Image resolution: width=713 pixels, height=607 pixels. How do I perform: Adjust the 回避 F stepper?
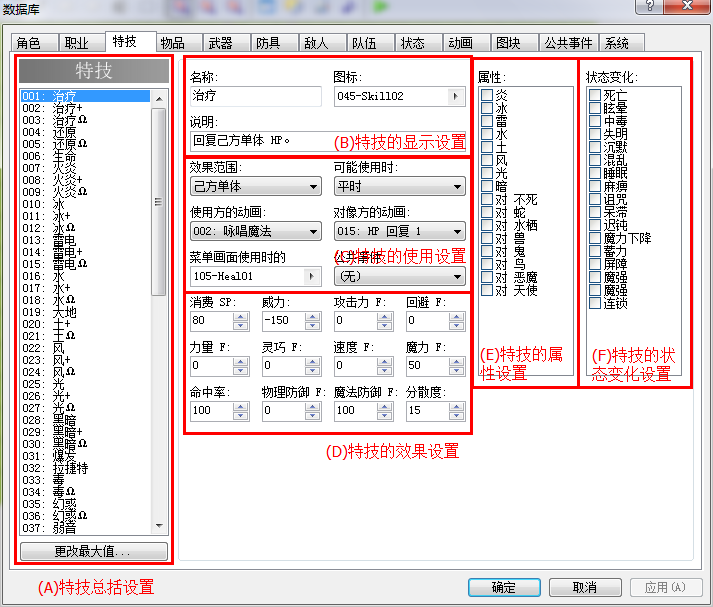[457, 321]
